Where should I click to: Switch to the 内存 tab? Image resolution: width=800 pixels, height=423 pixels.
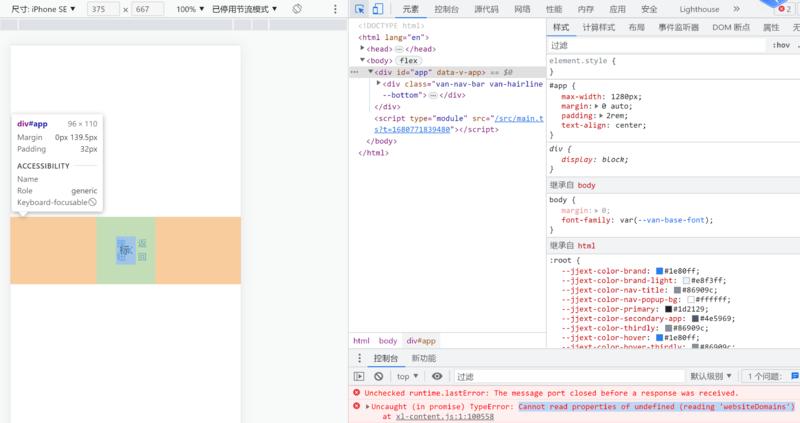point(585,9)
